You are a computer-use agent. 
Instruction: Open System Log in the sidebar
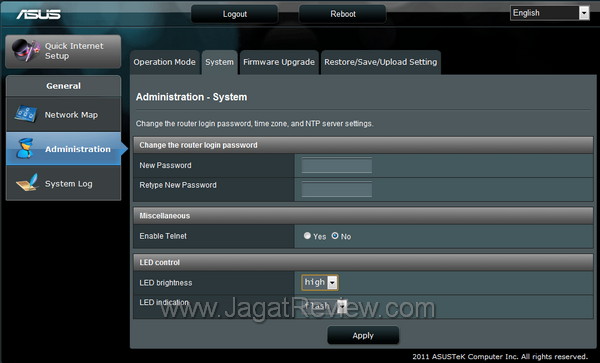(x=64, y=183)
